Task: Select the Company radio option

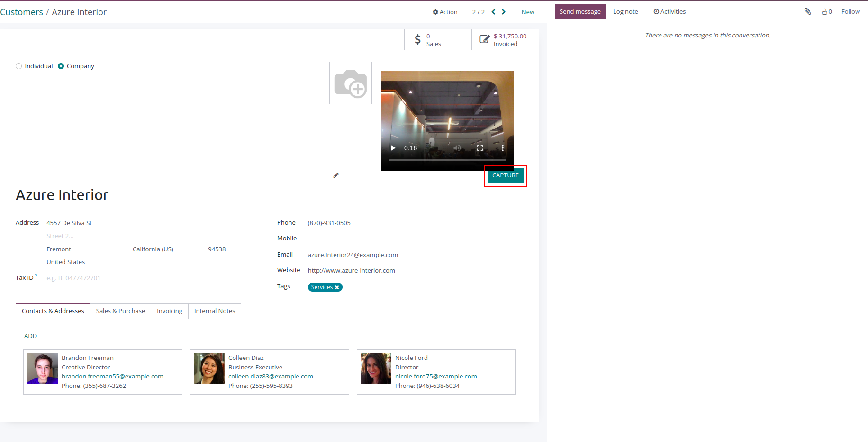Action: pos(61,66)
